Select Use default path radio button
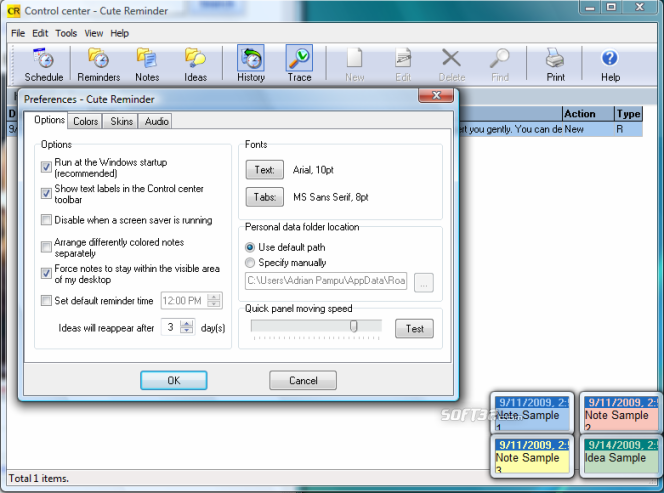The image size is (664, 493). 250,247
